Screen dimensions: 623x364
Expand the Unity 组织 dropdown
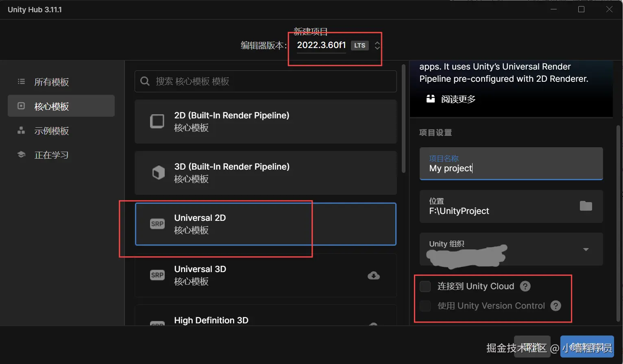point(511,249)
